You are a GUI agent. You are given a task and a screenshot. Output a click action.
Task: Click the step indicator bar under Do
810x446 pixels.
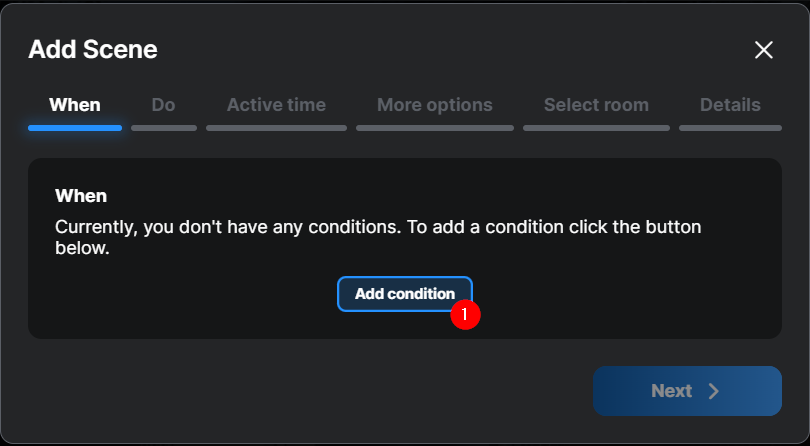click(164, 128)
